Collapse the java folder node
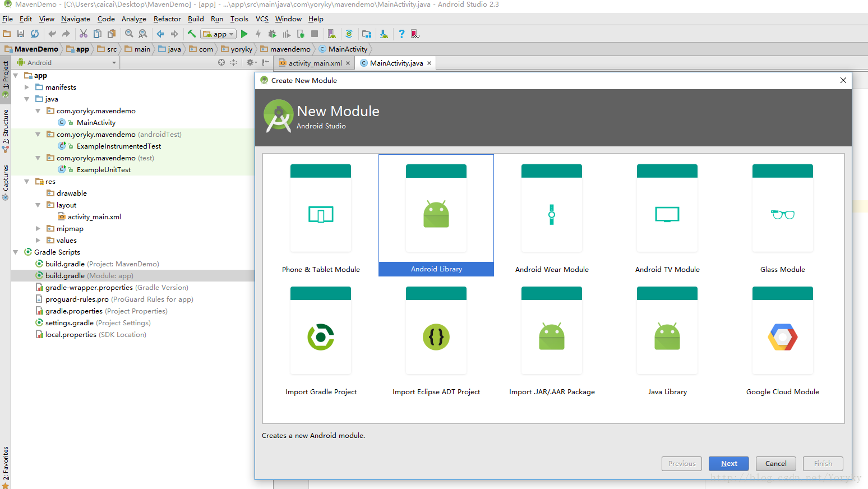868x489 pixels. [27, 99]
